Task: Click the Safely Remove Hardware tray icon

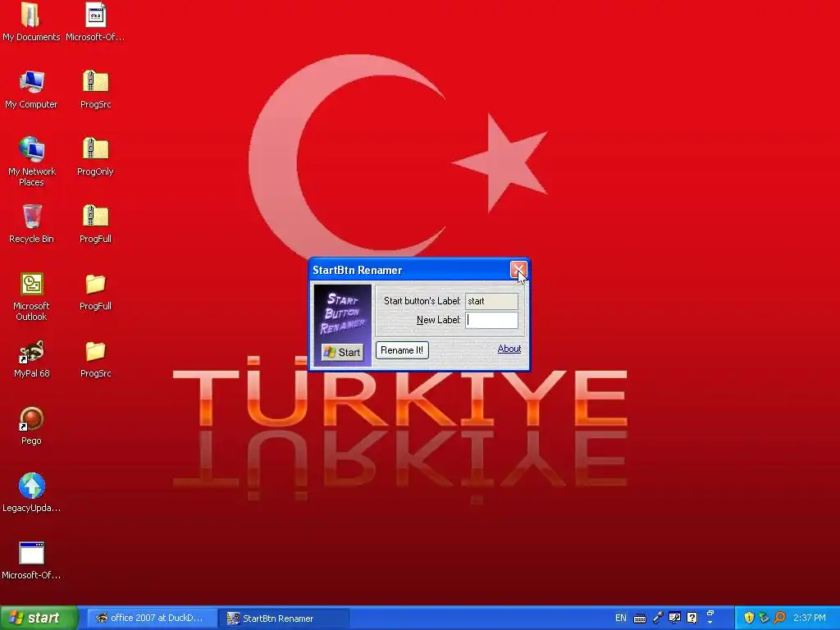Action: [764, 618]
